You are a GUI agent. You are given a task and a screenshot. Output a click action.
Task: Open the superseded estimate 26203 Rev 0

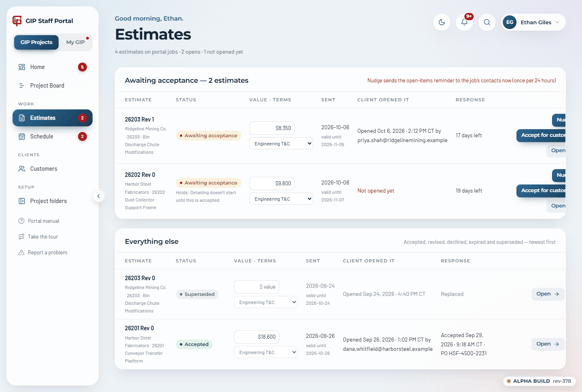tap(548, 294)
